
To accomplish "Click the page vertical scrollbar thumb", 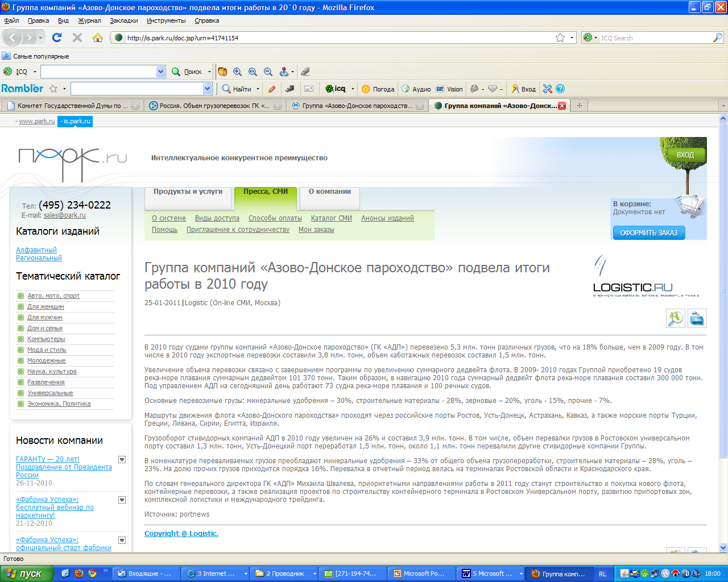I will pyautogui.click(x=723, y=290).
